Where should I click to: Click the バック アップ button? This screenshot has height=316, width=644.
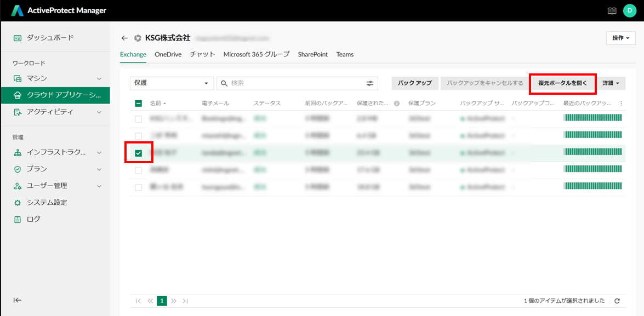(x=415, y=83)
